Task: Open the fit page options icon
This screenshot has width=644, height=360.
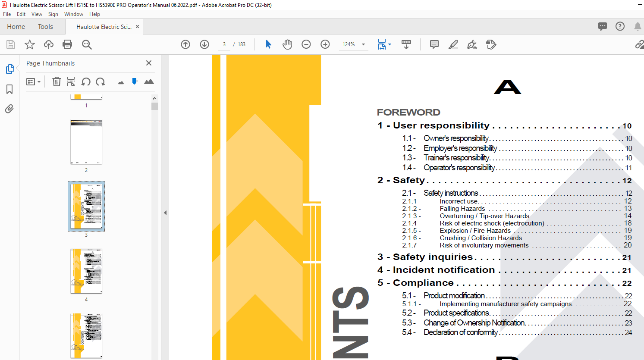Action: pyautogui.click(x=382, y=44)
